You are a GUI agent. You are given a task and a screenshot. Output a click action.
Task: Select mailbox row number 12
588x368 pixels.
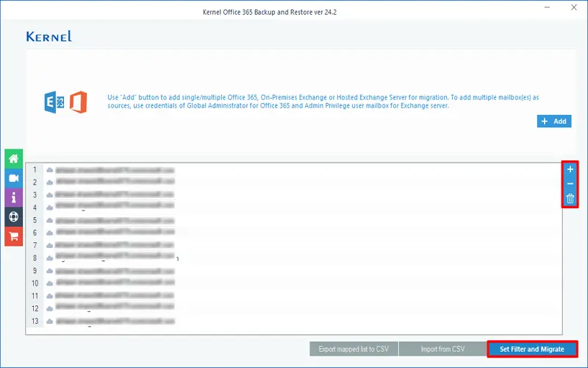click(x=294, y=308)
